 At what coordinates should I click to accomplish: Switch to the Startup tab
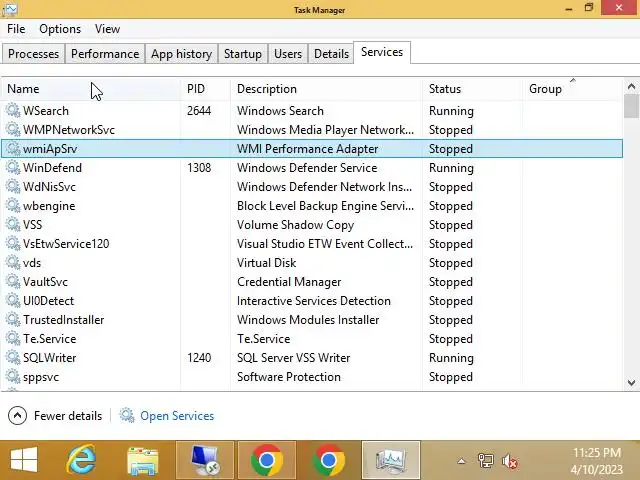click(x=243, y=54)
